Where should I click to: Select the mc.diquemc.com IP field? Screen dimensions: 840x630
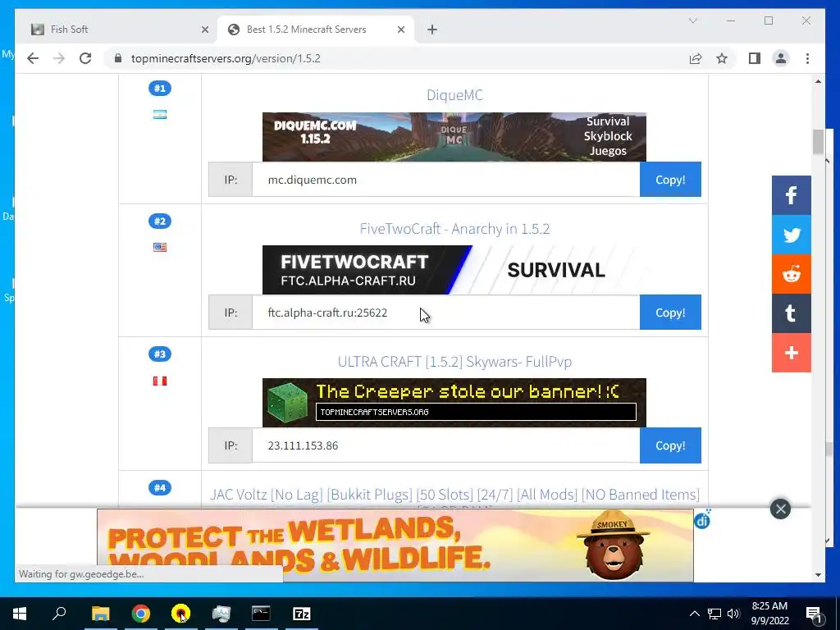coord(445,180)
